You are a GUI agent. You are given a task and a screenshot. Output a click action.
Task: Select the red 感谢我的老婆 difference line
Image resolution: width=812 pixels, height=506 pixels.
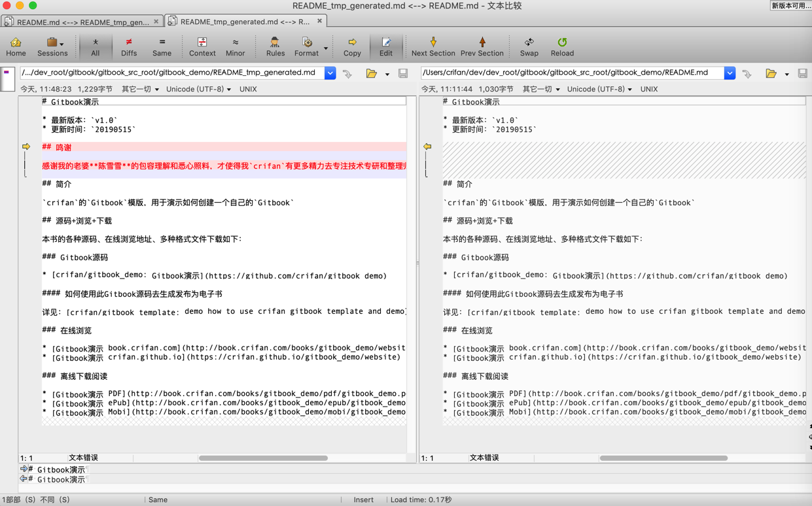click(224, 165)
